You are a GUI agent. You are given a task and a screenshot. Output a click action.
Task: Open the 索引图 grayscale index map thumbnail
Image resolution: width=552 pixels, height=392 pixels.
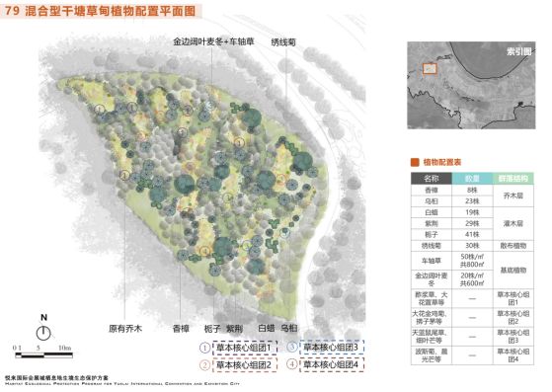point(471,85)
